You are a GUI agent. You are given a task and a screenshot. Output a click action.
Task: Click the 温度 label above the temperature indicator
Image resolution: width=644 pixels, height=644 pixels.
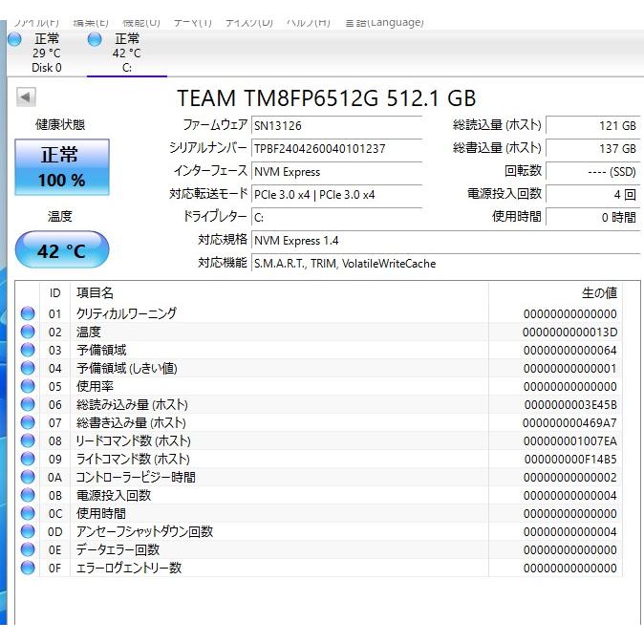60,216
